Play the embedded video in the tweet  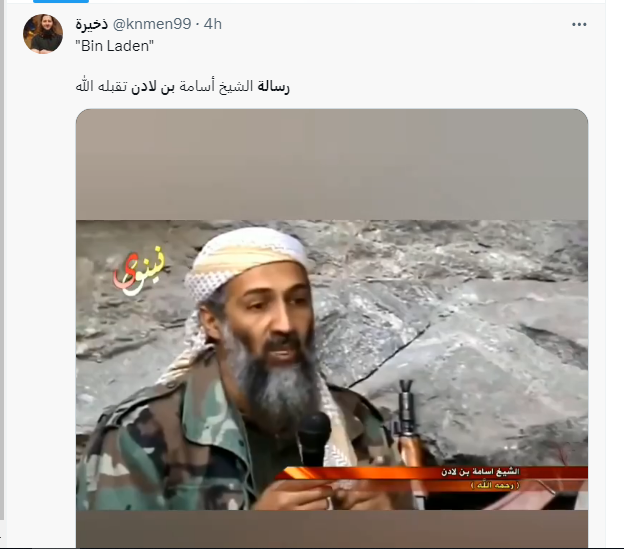click(332, 328)
